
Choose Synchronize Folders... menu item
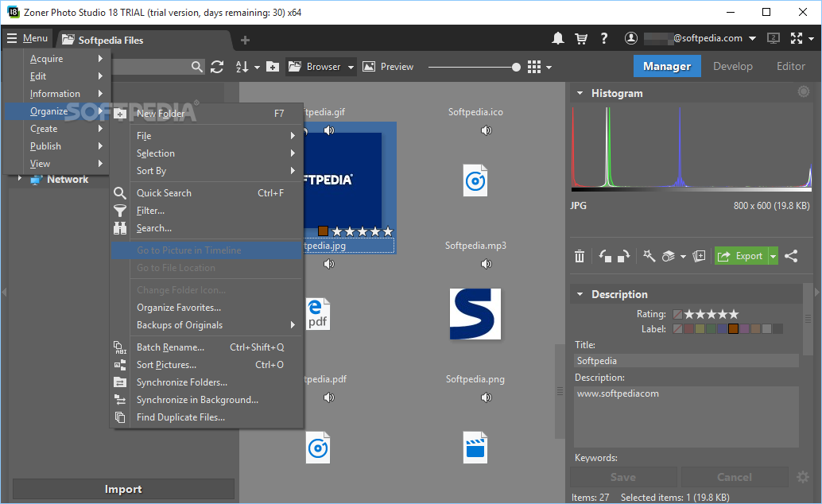pyautogui.click(x=207, y=382)
